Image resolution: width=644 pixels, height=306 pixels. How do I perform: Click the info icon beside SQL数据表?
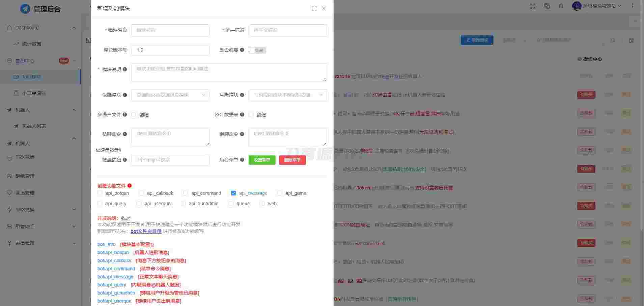coord(242,115)
